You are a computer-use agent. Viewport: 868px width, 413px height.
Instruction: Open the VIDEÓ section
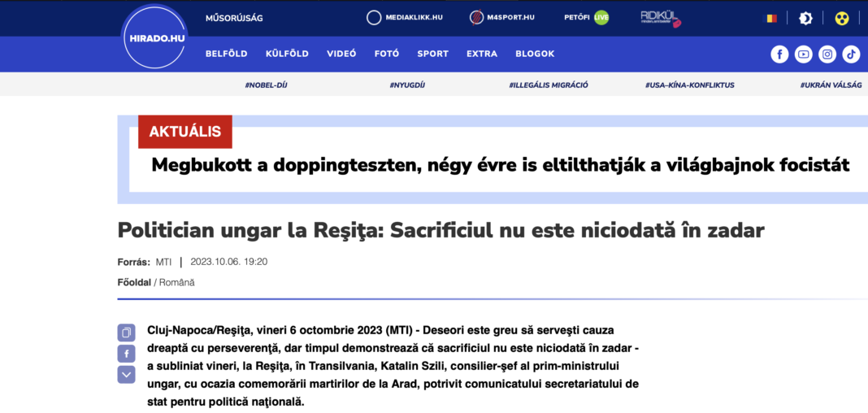coord(341,54)
